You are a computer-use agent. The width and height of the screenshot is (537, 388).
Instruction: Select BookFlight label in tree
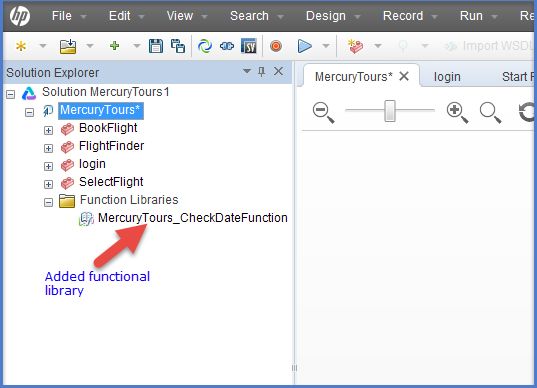pos(108,128)
